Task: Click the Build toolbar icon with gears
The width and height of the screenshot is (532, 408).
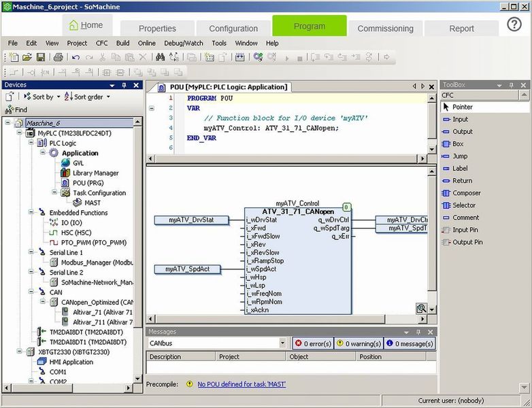Action: pos(258,57)
